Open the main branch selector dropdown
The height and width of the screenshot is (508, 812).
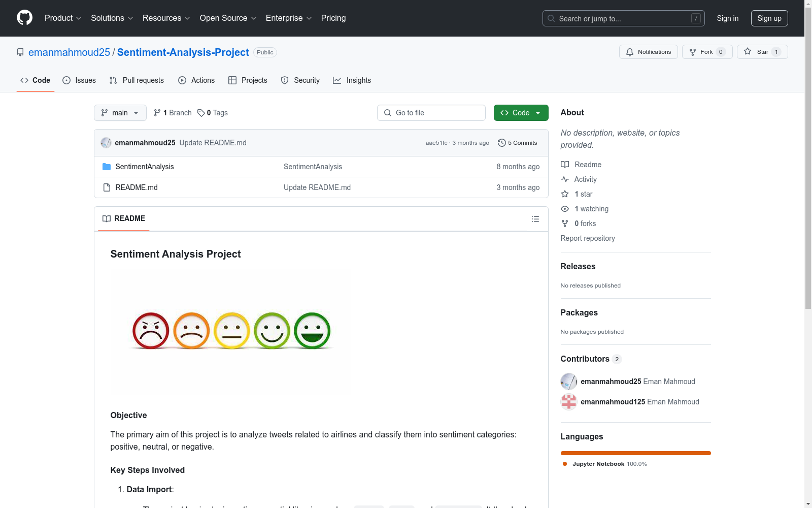click(120, 113)
